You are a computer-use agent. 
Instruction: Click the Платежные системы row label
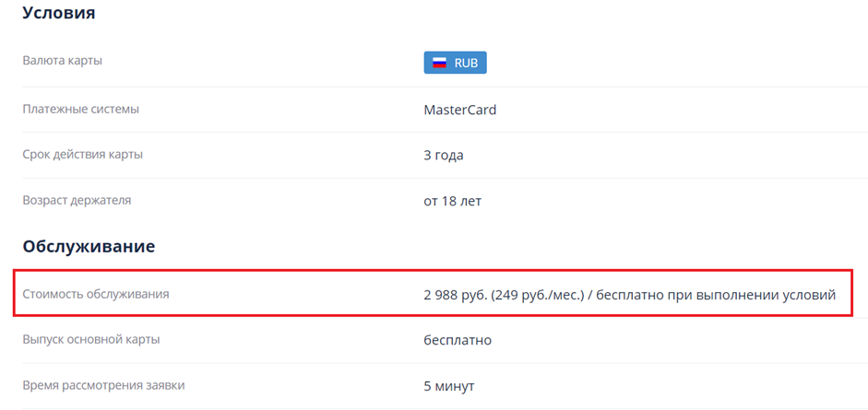[81, 109]
